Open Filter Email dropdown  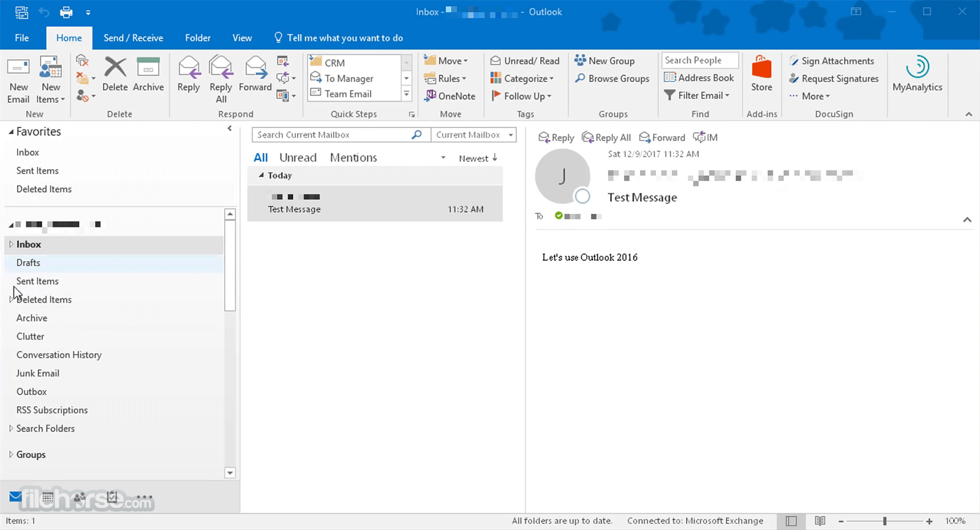click(697, 95)
